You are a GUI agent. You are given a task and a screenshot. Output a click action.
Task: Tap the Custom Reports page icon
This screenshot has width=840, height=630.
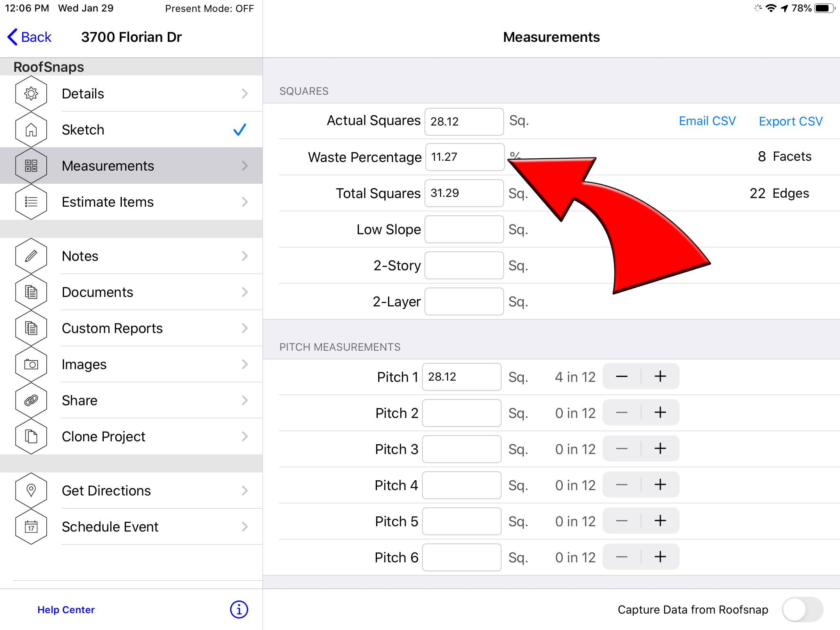[x=31, y=328]
